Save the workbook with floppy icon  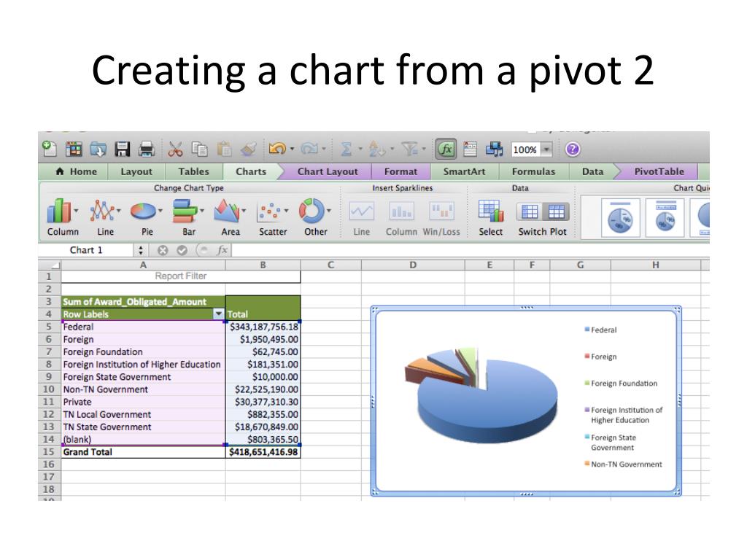click(x=123, y=149)
